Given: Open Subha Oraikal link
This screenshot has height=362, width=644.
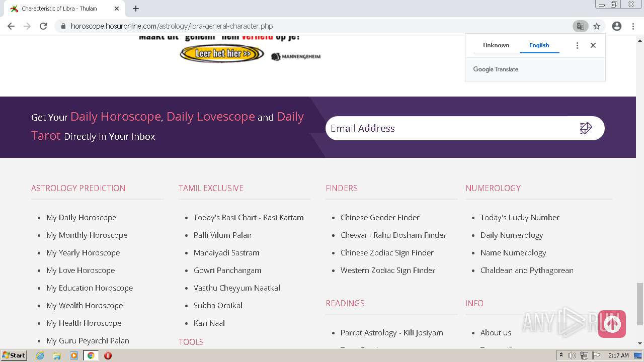Looking at the screenshot, I should point(218,306).
